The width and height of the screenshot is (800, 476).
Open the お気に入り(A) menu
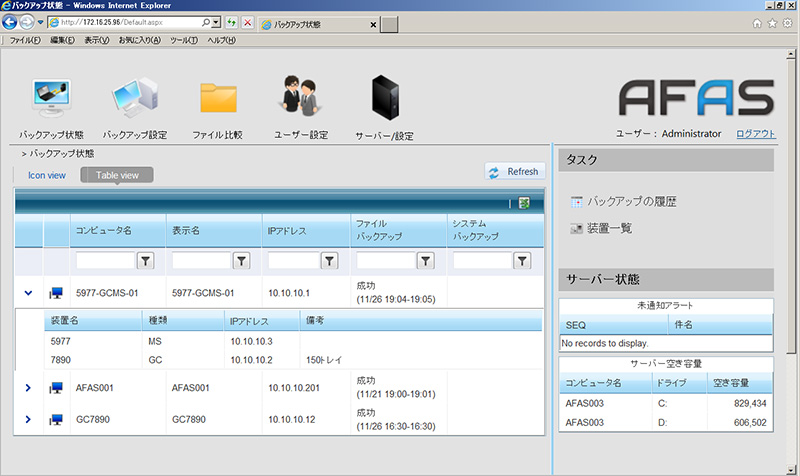click(139, 40)
